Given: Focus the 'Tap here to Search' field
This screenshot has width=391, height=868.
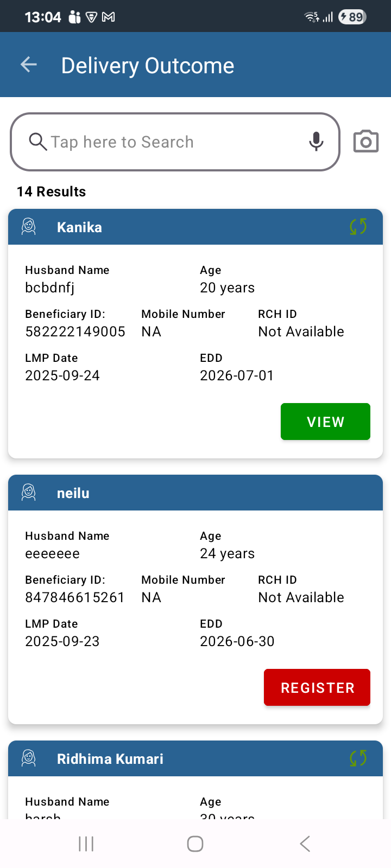Looking at the screenshot, I should pos(175,142).
